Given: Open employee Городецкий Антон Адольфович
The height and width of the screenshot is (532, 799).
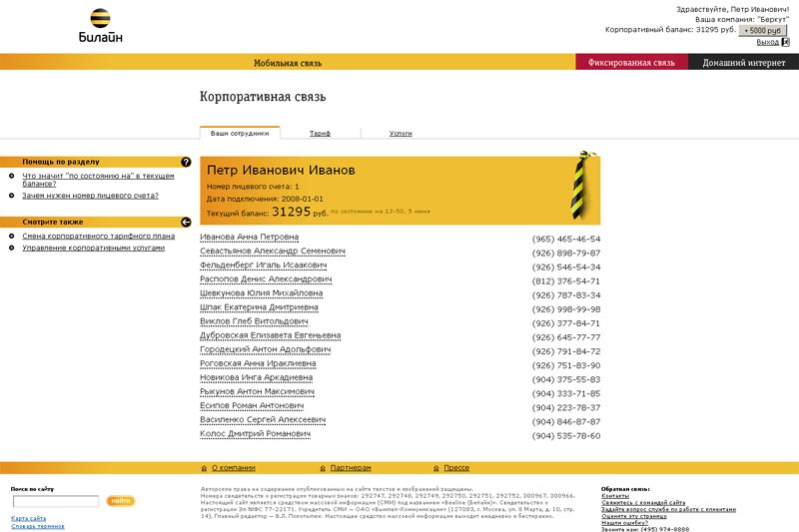Looking at the screenshot, I should (x=266, y=349).
